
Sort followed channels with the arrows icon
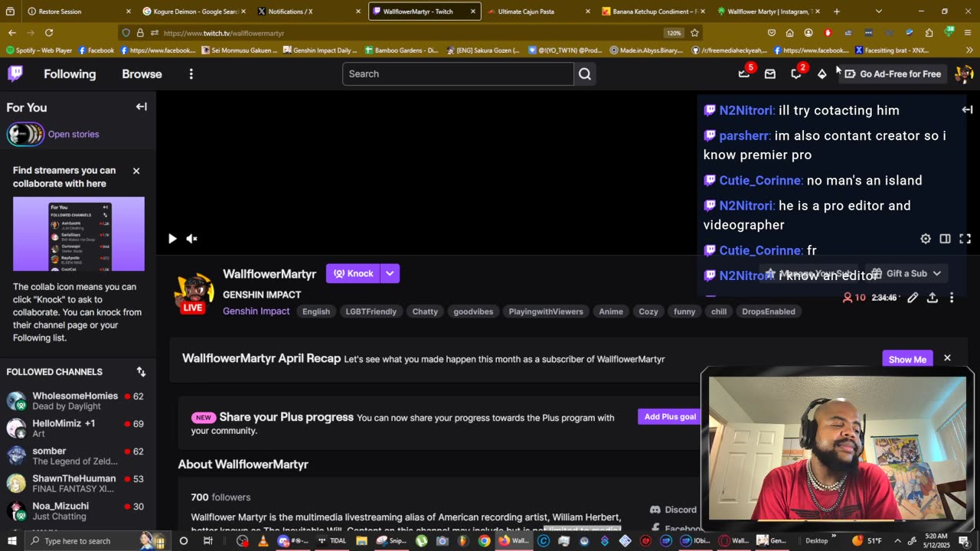click(x=141, y=372)
